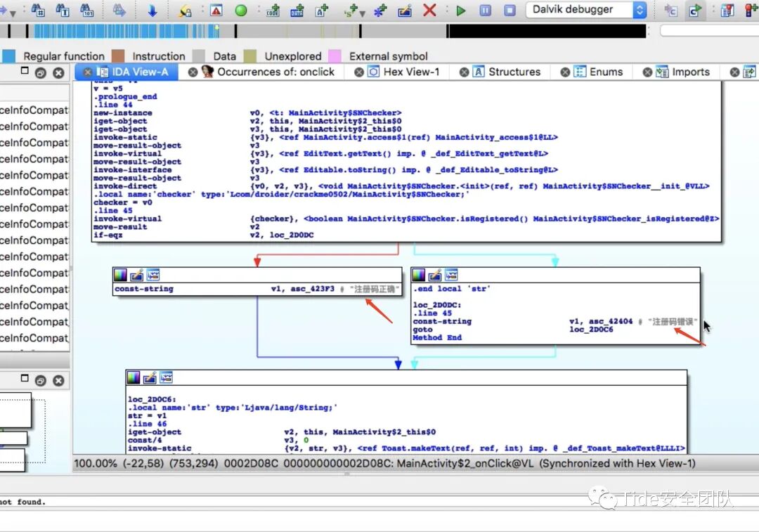Close the upper left functions panel
The image size is (759, 532).
click(58, 72)
